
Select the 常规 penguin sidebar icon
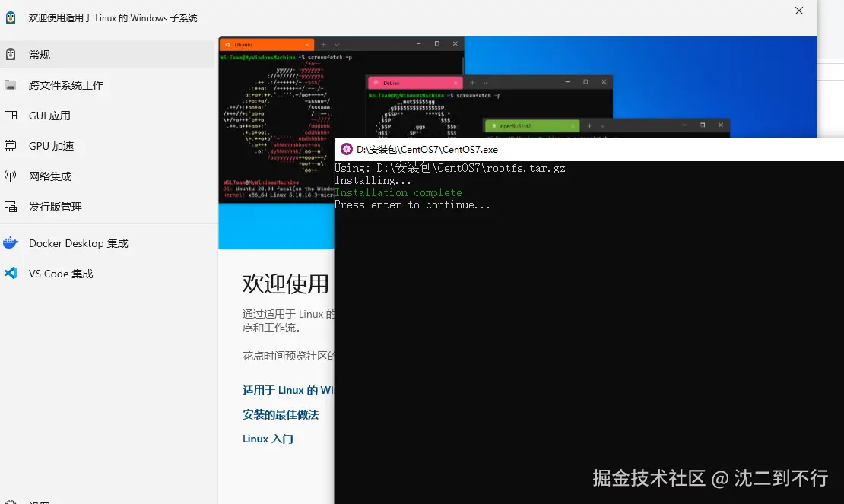[x=10, y=54]
